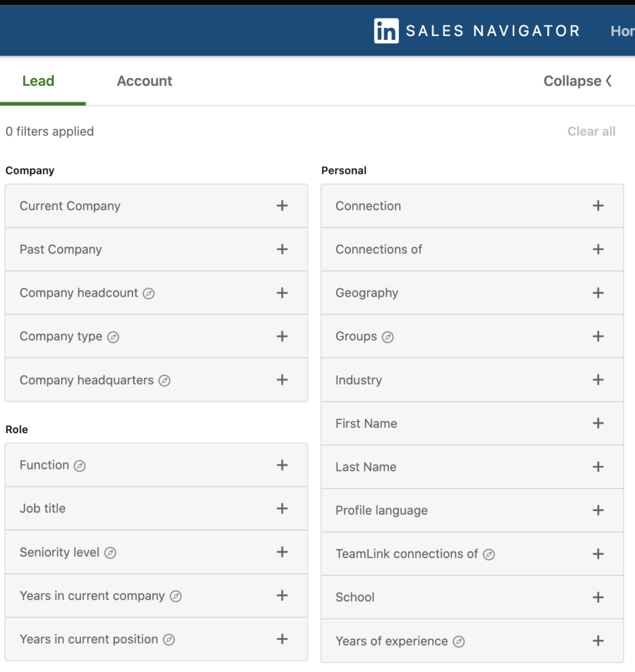Add Company type filter via plus
This screenshot has width=635, height=672.
tap(282, 337)
